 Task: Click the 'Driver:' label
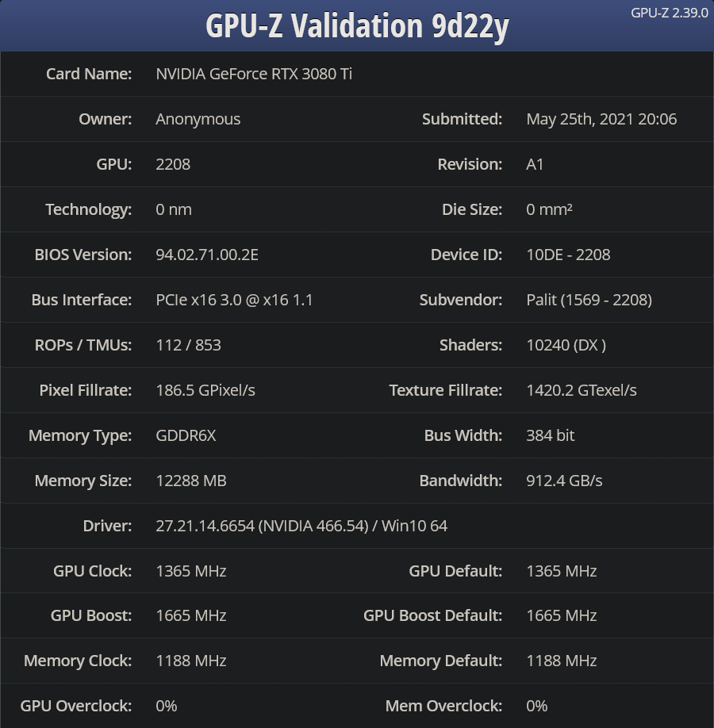pyautogui.click(x=107, y=526)
